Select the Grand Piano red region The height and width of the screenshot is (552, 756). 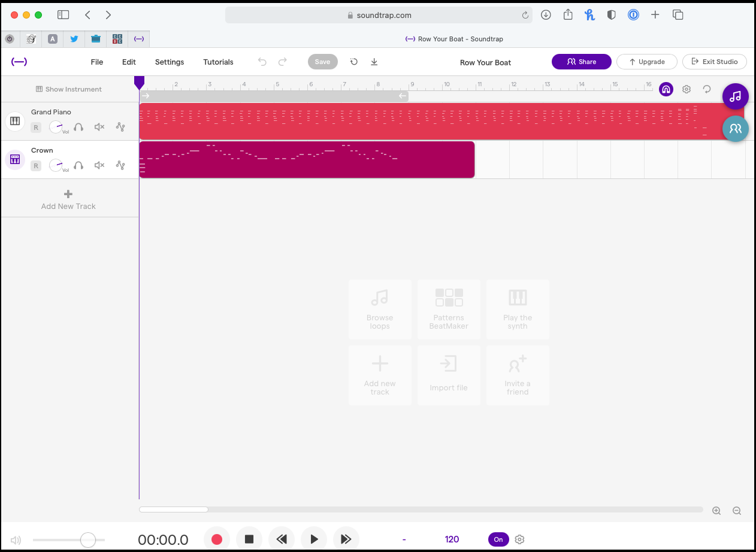point(441,122)
